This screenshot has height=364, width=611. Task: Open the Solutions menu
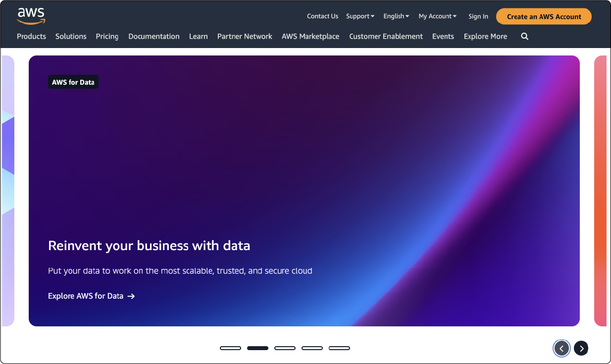coord(71,36)
